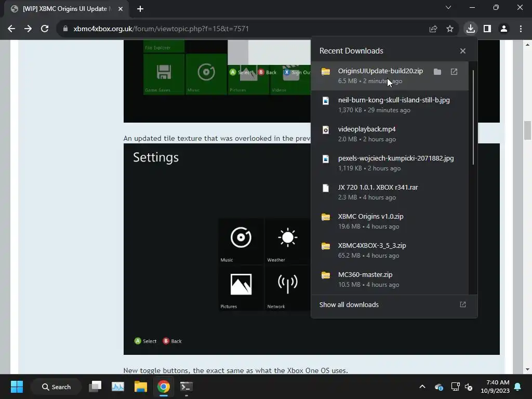Open the Chrome three-dot menu
The width and height of the screenshot is (532, 399).
[x=521, y=29]
